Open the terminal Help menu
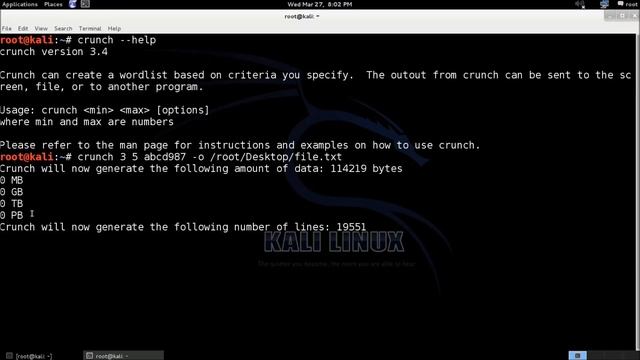 pyautogui.click(x=114, y=29)
